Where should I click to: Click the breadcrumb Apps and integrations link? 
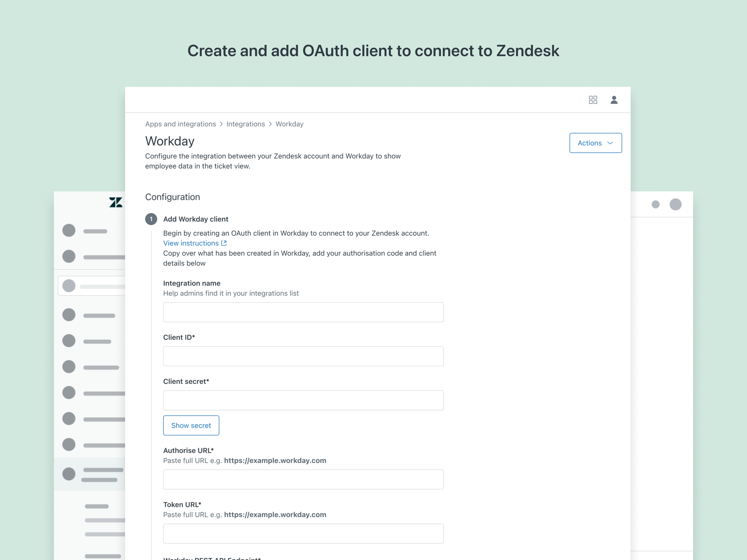point(179,124)
